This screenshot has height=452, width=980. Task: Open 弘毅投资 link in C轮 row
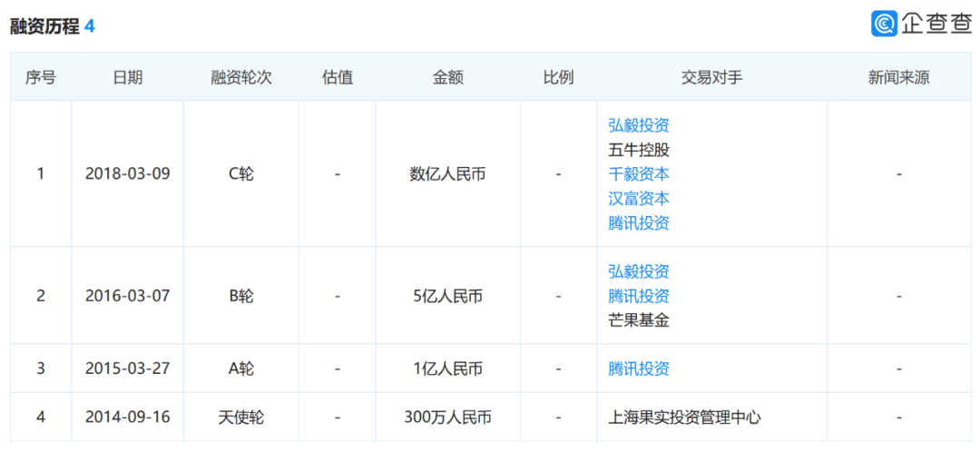pyautogui.click(x=638, y=125)
